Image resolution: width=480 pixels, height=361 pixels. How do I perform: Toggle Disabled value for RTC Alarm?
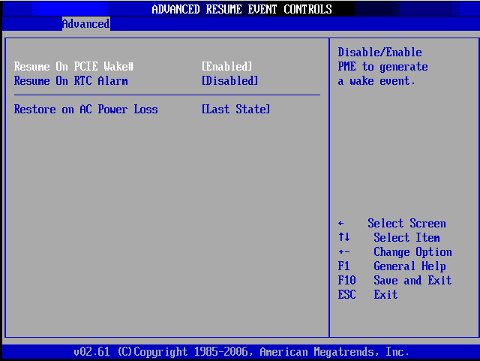(x=230, y=81)
